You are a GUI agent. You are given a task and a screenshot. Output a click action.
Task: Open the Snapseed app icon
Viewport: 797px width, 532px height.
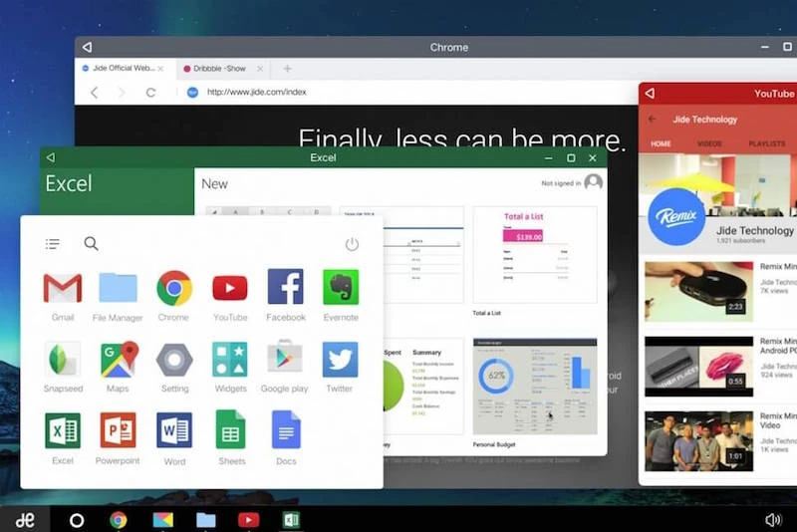(x=63, y=360)
